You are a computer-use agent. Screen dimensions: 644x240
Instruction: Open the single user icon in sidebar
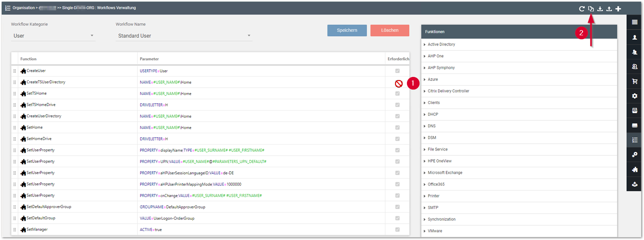coord(635,37)
